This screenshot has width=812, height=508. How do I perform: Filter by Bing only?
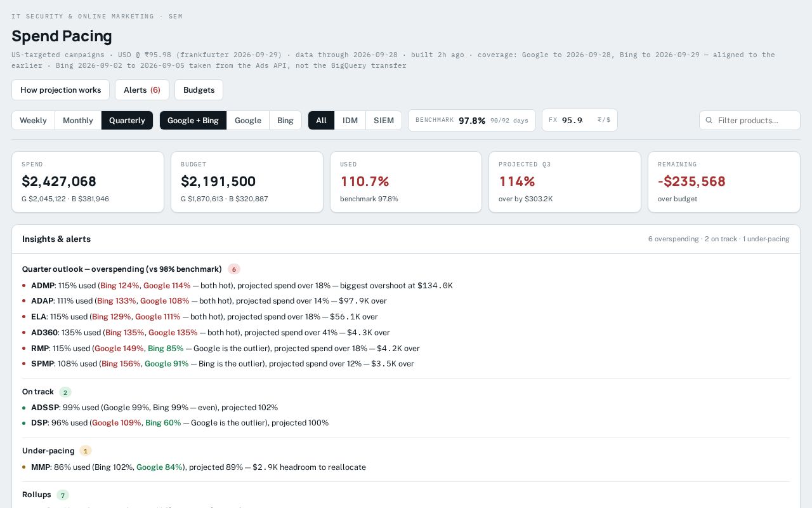pos(285,120)
